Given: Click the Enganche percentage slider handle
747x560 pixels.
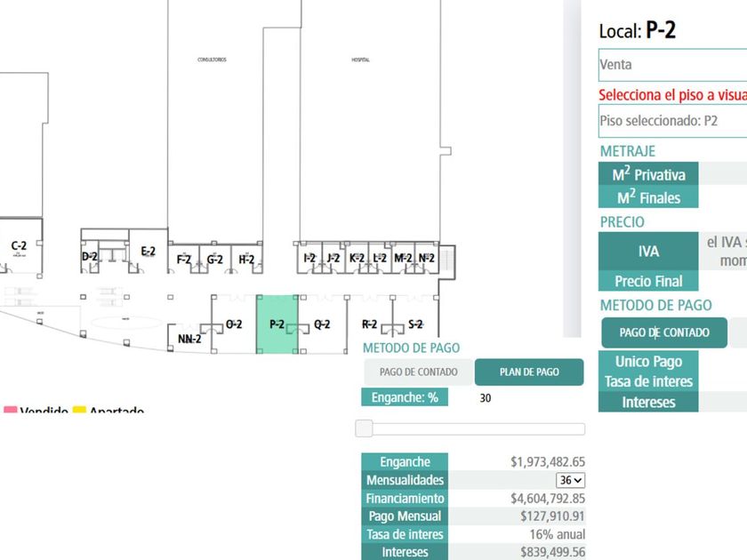Looking at the screenshot, I should (x=365, y=428).
